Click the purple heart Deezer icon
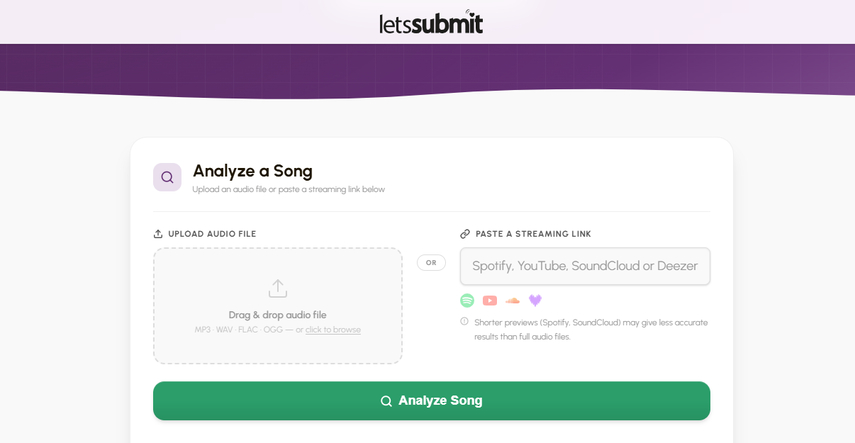 coord(535,301)
